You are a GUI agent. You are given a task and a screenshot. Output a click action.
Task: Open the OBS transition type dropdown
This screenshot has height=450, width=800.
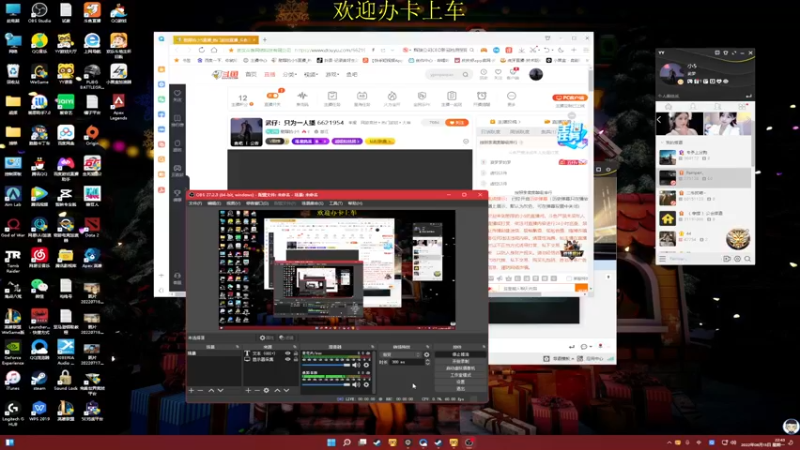point(401,355)
